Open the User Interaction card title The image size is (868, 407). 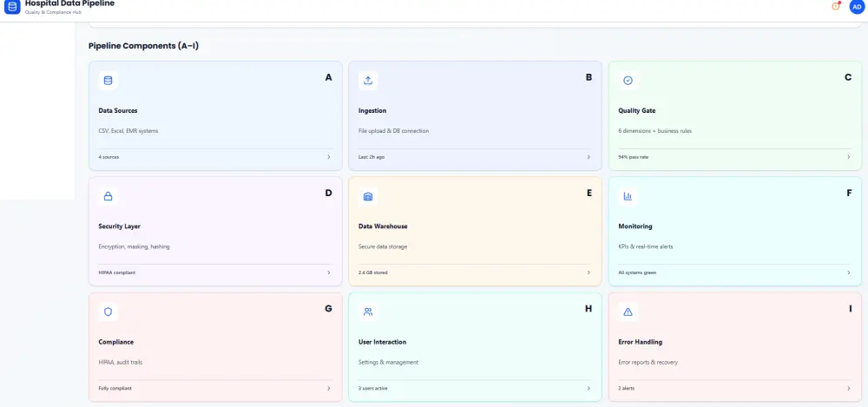tap(383, 342)
